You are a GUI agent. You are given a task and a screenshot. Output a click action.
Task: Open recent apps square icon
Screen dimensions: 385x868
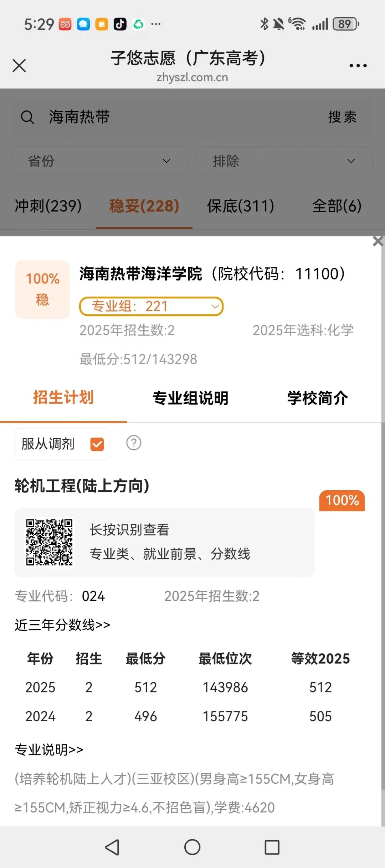coord(272,847)
